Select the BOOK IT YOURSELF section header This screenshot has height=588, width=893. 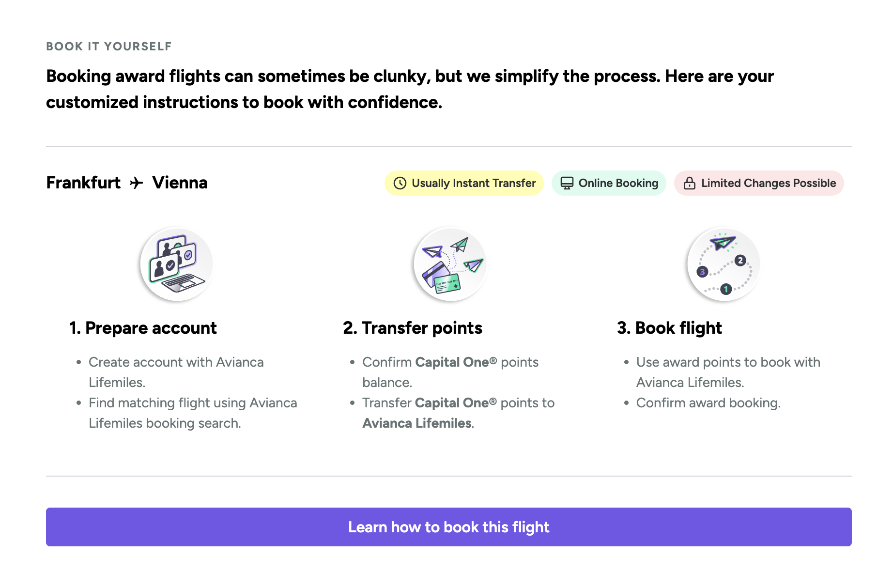(x=108, y=46)
